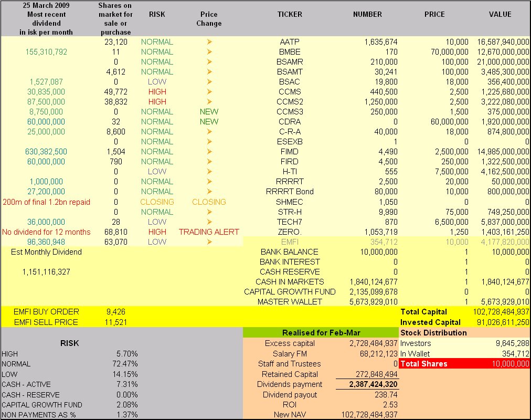Click the price change arrow in CCMS2 row
The width and height of the screenshot is (531, 420).
point(209,102)
